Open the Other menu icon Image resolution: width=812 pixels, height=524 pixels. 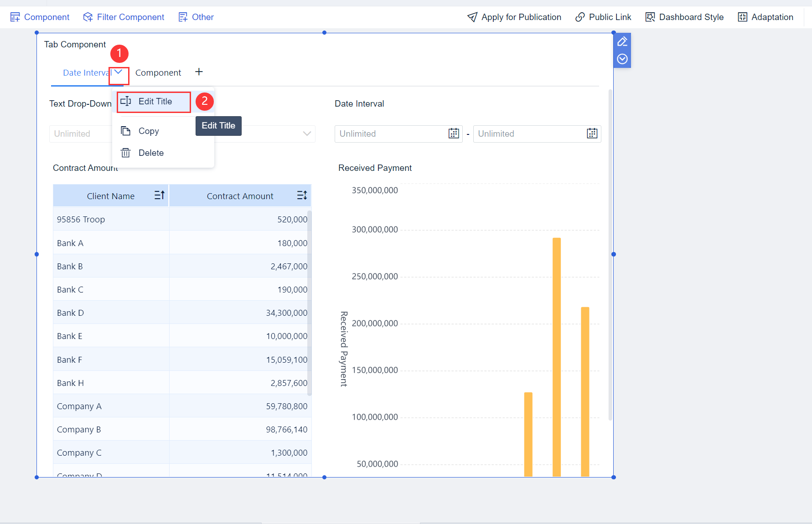(183, 17)
